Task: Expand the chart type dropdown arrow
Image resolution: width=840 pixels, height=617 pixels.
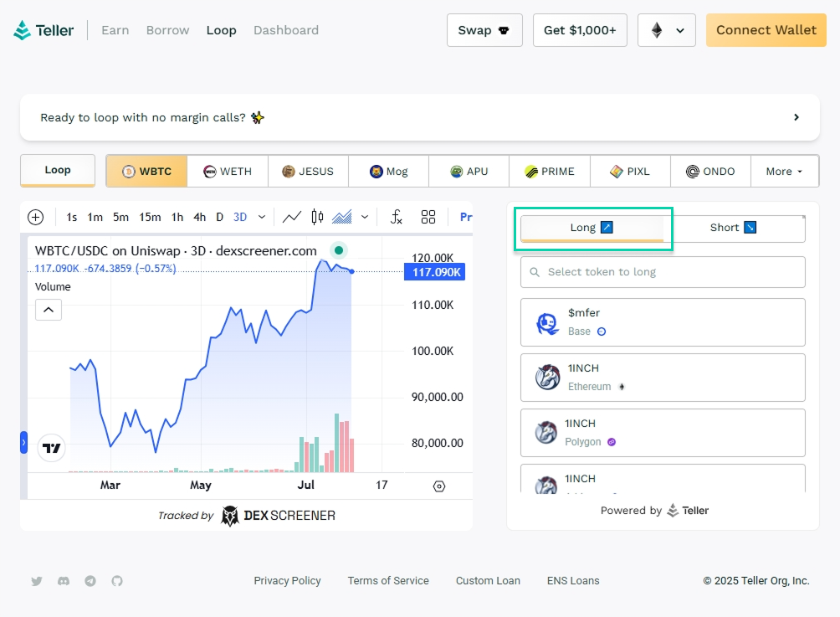Action: point(365,217)
